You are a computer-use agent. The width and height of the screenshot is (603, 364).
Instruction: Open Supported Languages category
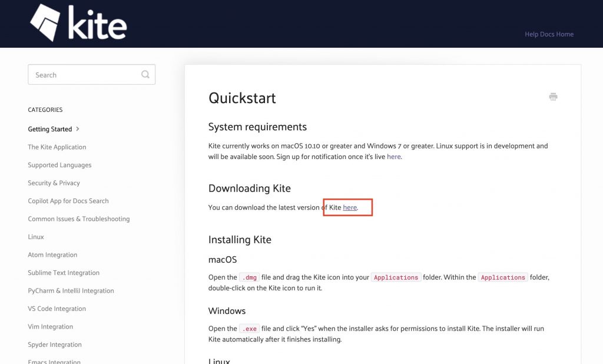pos(59,165)
